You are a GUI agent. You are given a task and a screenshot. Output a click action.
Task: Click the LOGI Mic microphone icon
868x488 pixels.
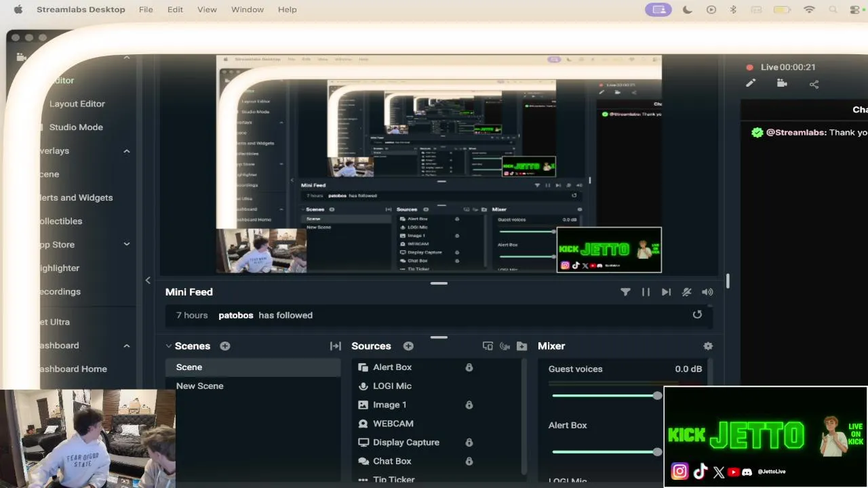[363, 386]
